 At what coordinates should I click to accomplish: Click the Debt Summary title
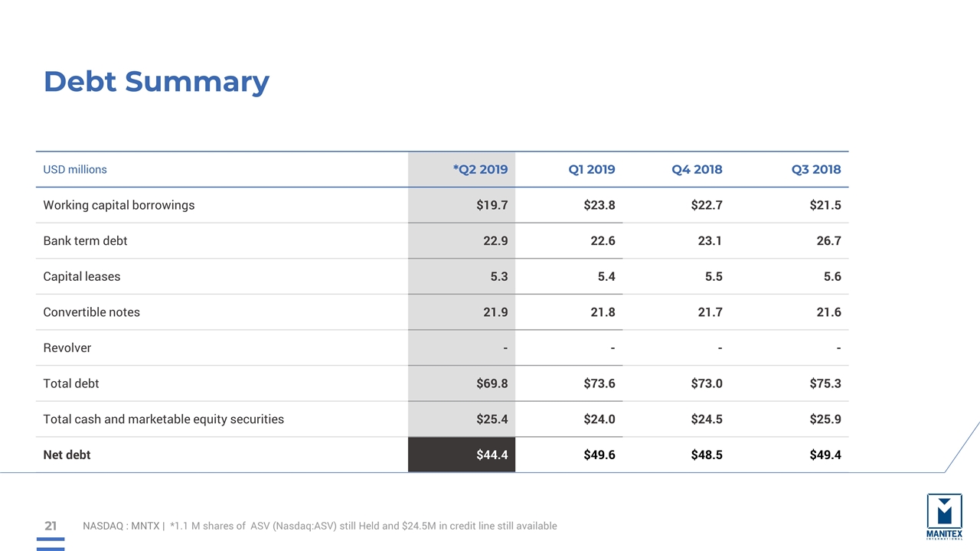click(x=156, y=81)
